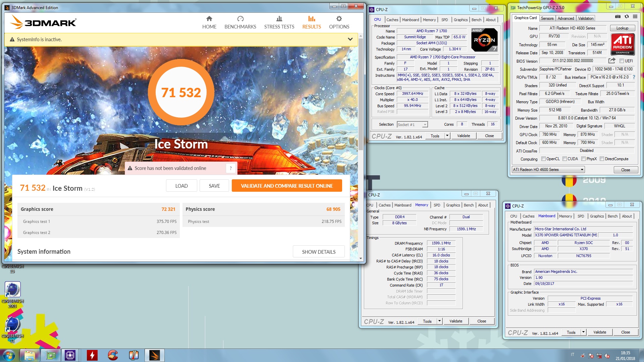644x362 pixels.
Task: Click the LOAD button in 3DMark
Action: pos(181,186)
